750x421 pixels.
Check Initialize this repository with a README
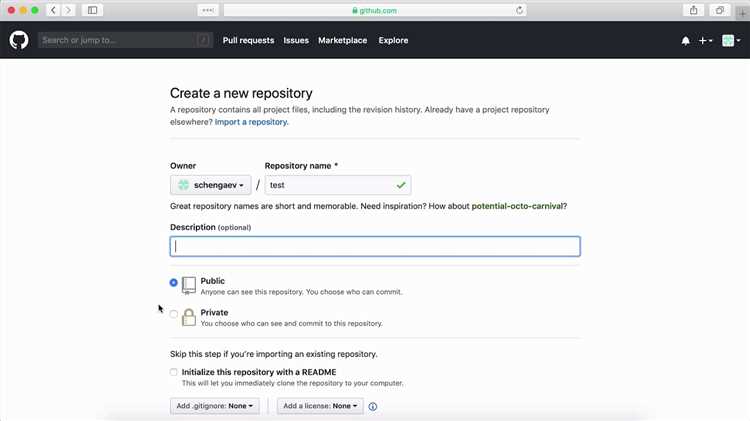[174, 372]
